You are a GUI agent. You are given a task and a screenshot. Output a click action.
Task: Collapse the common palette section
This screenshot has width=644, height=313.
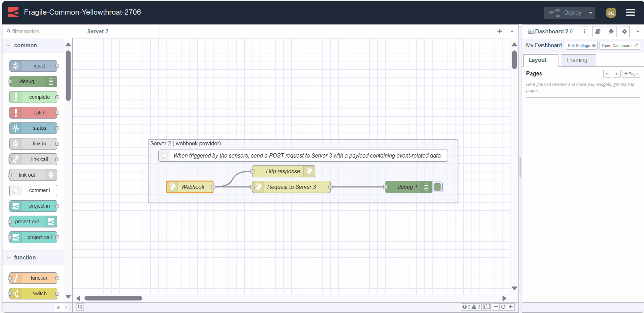coord(8,45)
